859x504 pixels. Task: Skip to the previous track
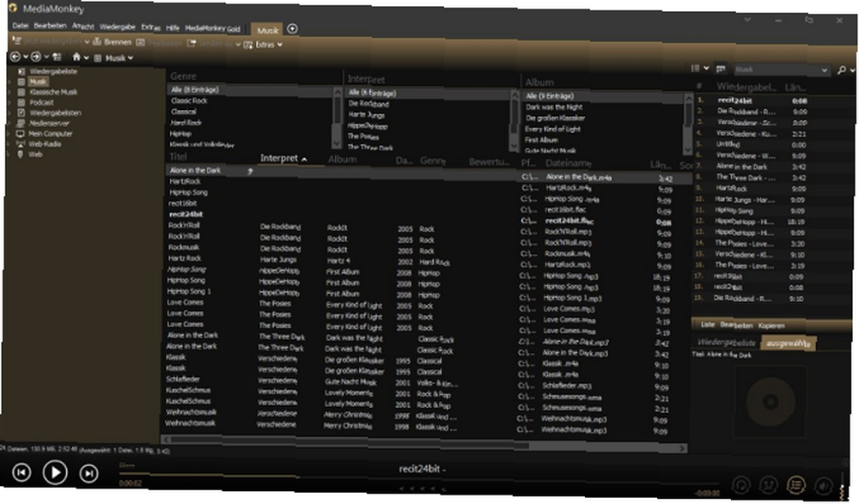coord(22,472)
